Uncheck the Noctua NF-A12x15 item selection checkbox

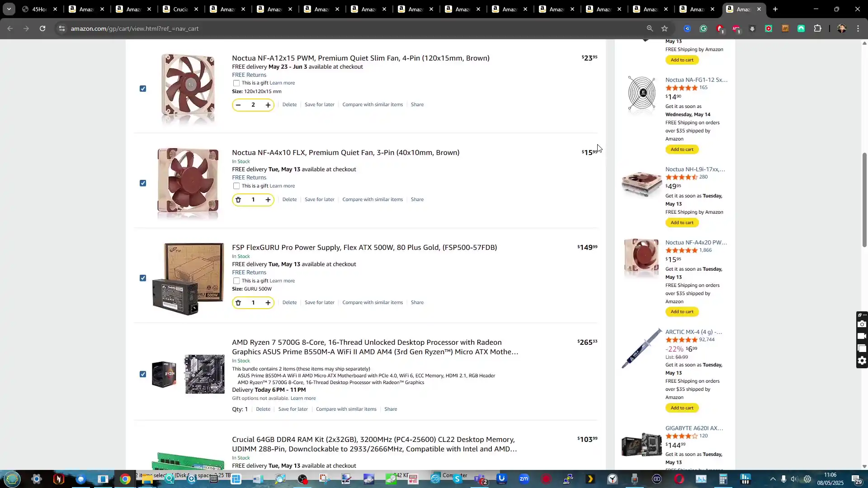(143, 89)
